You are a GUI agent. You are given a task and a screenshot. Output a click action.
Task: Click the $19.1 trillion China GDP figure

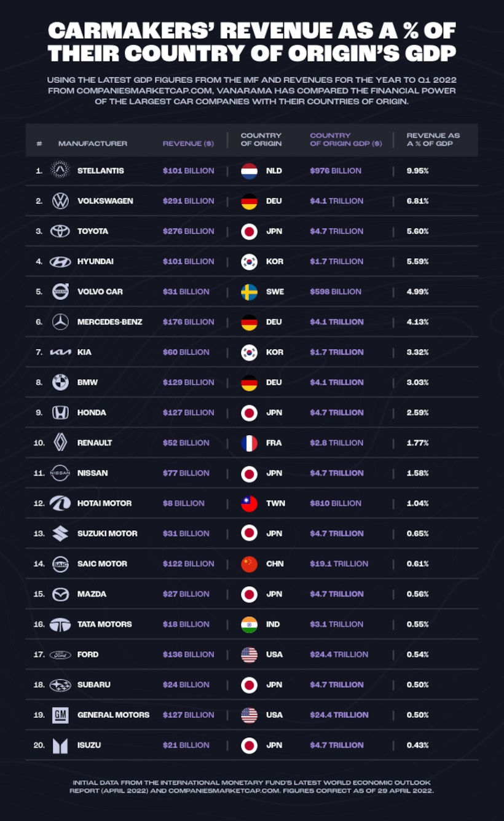pyautogui.click(x=339, y=564)
